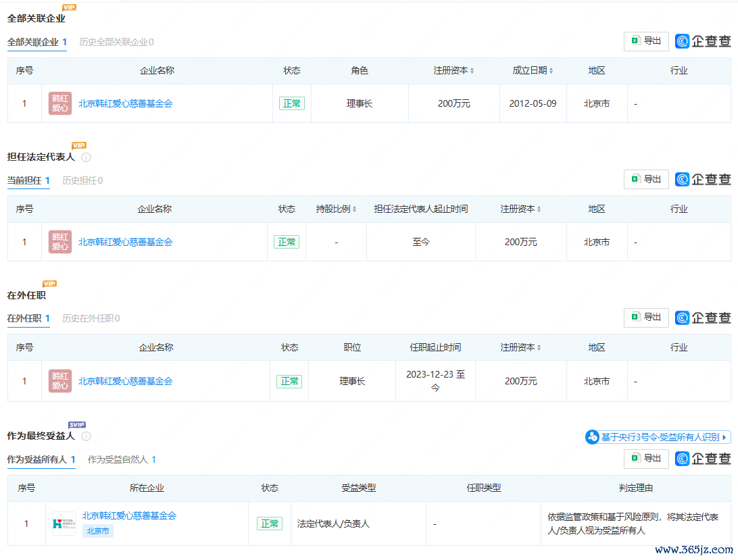
Task: Open company logo in 在外任职 table row
Action: pos(59,381)
